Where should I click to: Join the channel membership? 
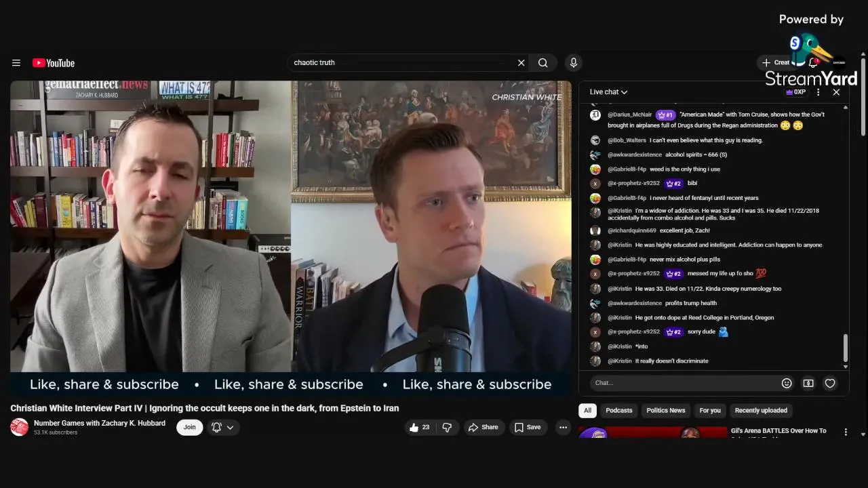[x=189, y=427]
